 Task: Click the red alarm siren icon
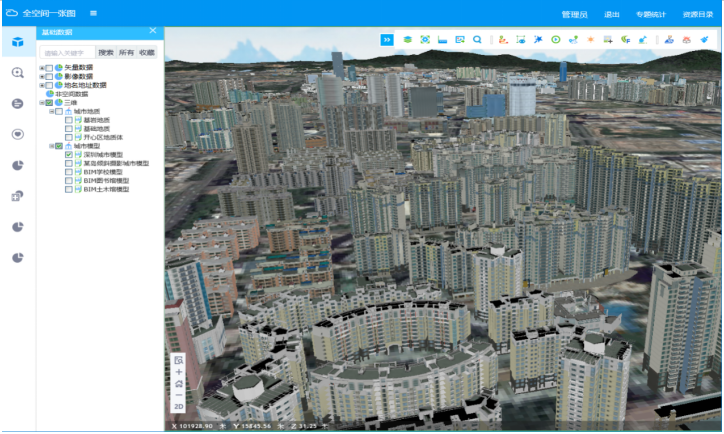(x=687, y=40)
